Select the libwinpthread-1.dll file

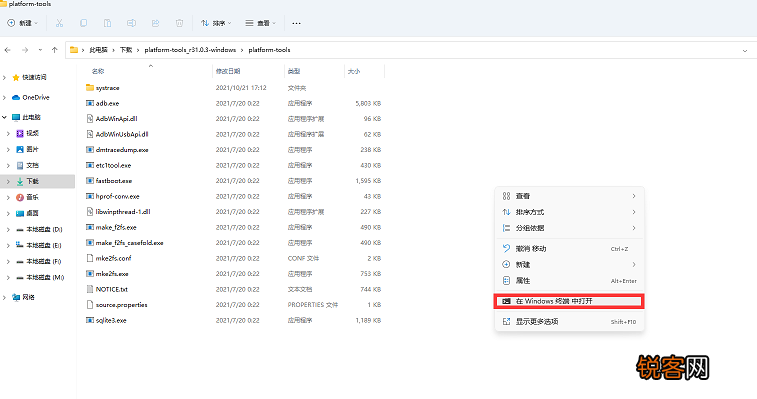click(x=118, y=212)
